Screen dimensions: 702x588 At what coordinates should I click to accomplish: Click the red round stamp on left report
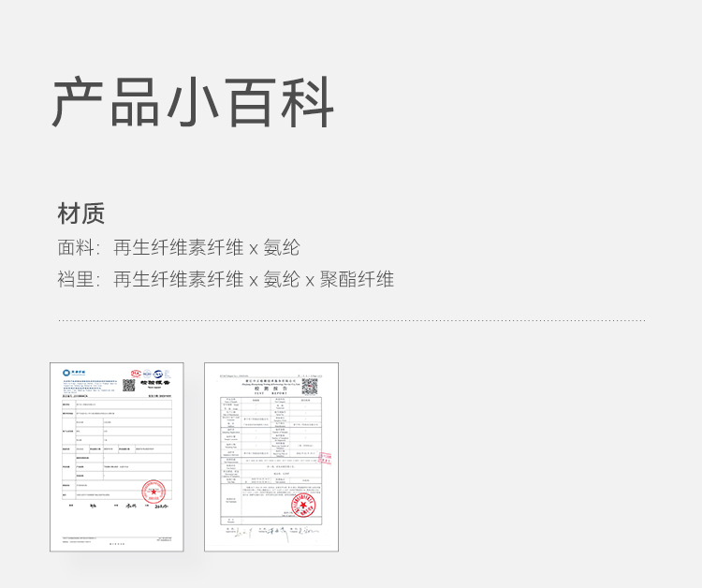point(154,492)
